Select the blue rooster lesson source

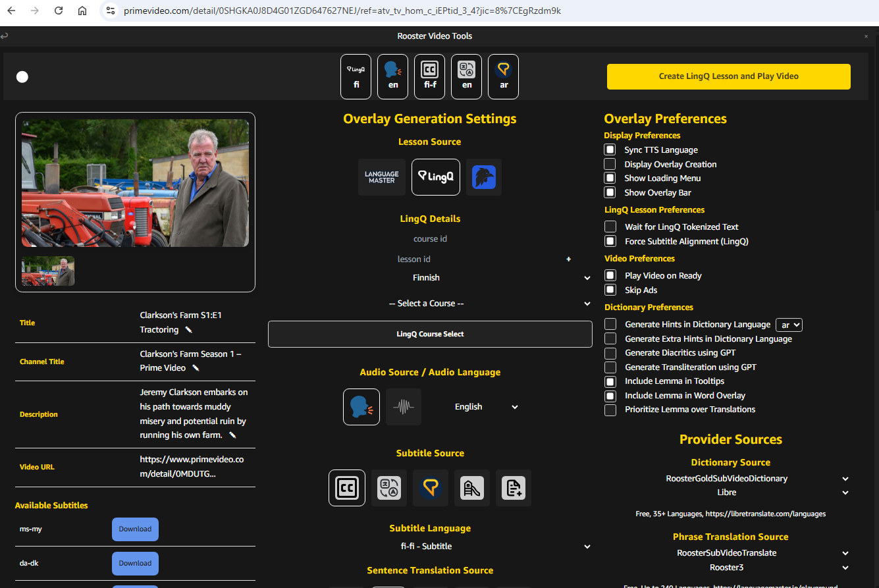[x=484, y=177]
